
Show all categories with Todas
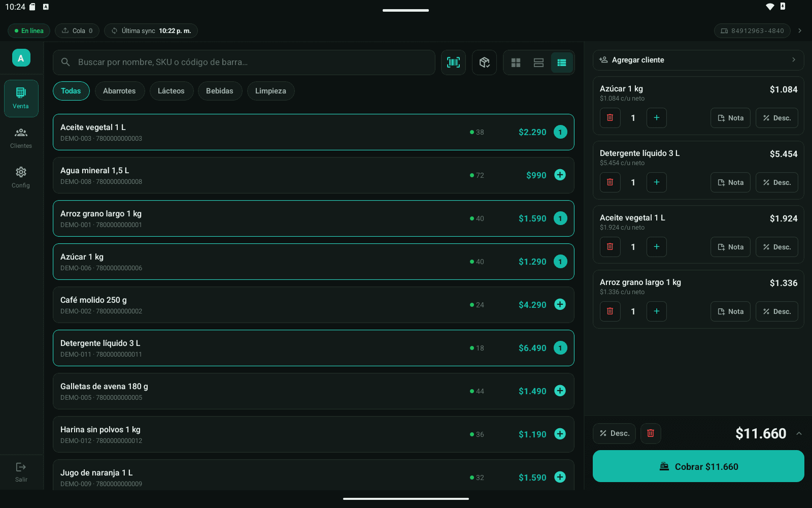coord(71,91)
